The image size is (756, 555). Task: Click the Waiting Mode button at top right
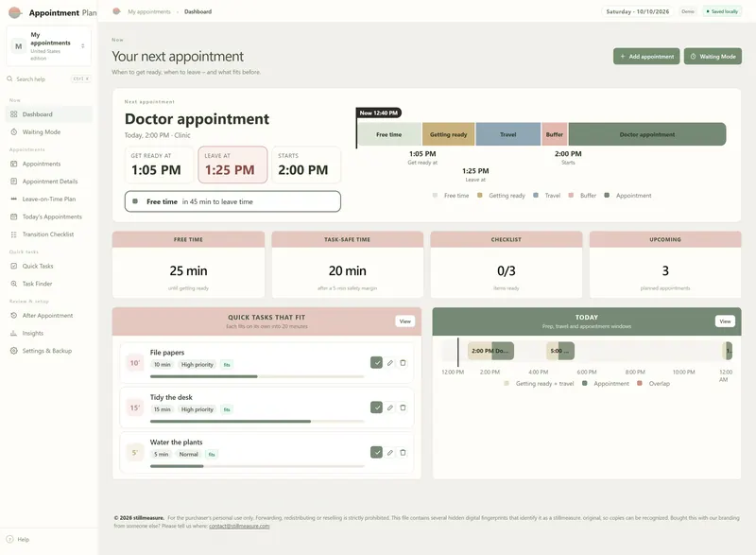pyautogui.click(x=713, y=57)
